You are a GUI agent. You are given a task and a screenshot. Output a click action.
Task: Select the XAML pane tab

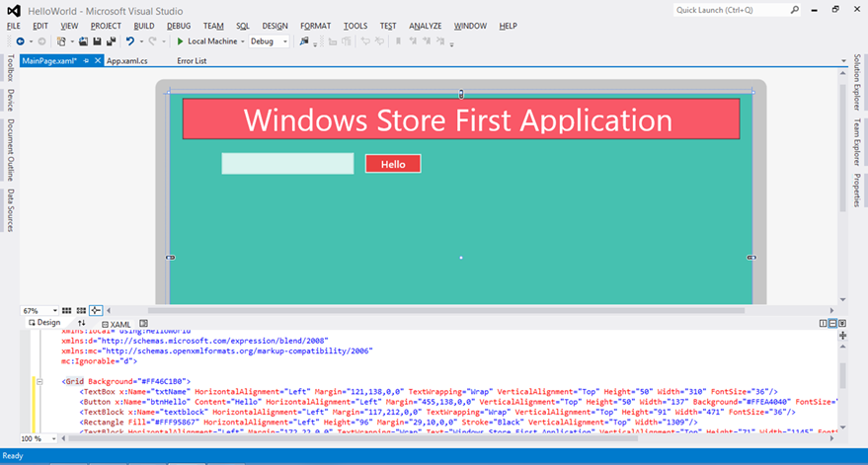[x=117, y=325]
